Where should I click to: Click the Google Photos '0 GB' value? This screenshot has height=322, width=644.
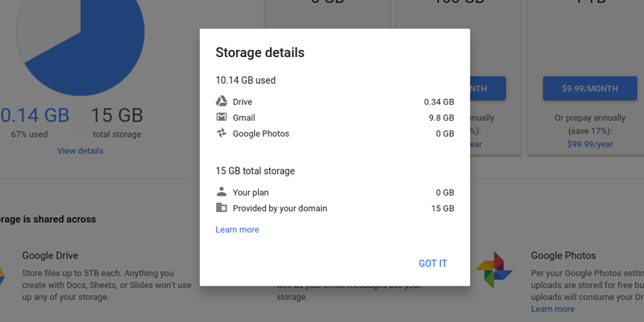(445, 134)
